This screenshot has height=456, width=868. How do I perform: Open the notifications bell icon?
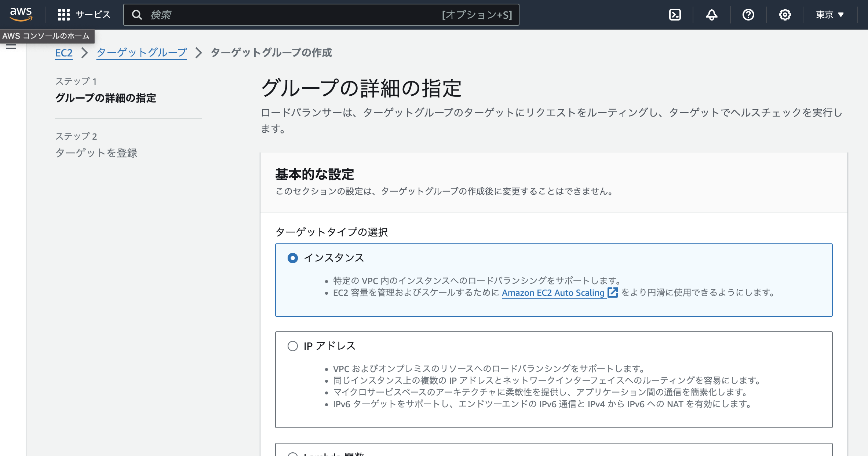(711, 15)
